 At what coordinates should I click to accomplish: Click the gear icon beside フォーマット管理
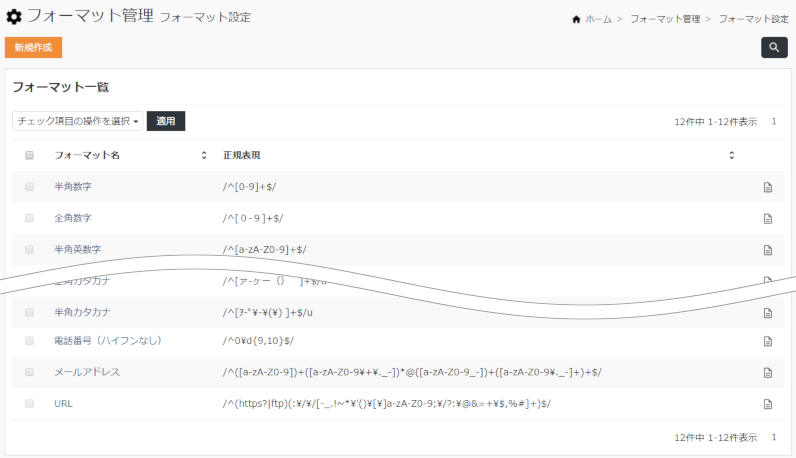point(14,17)
